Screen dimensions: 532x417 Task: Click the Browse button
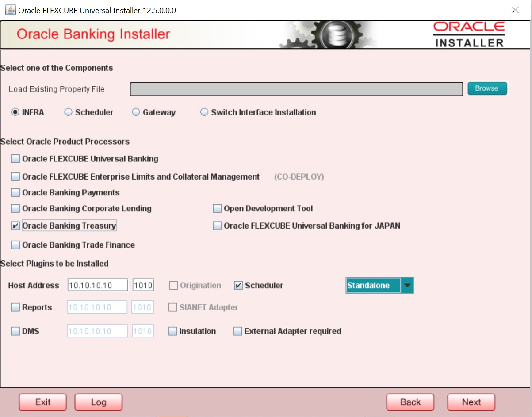click(486, 88)
